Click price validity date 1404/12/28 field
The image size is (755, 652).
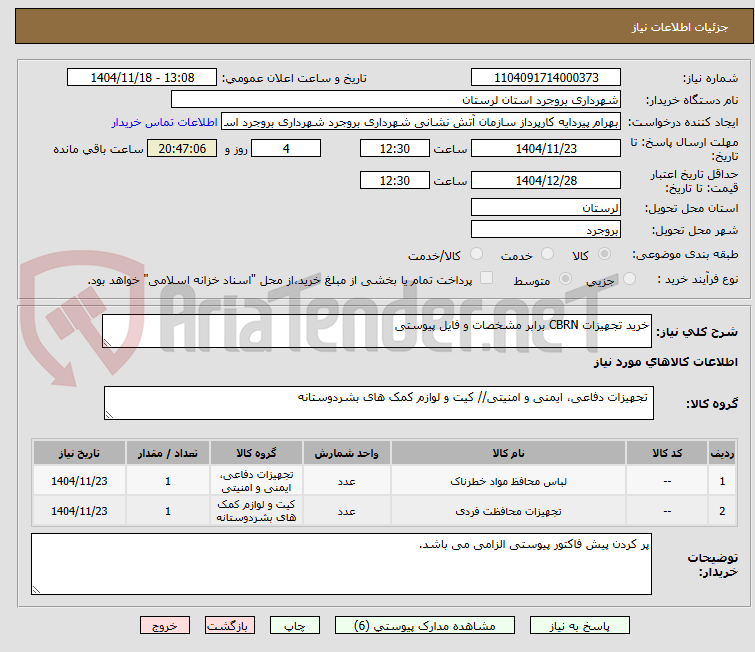click(x=546, y=180)
